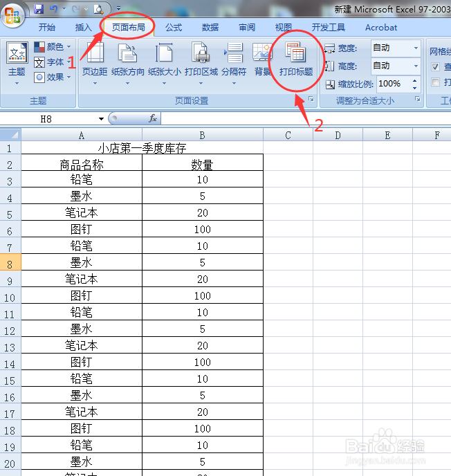Click the formula bar input area

tap(306, 119)
